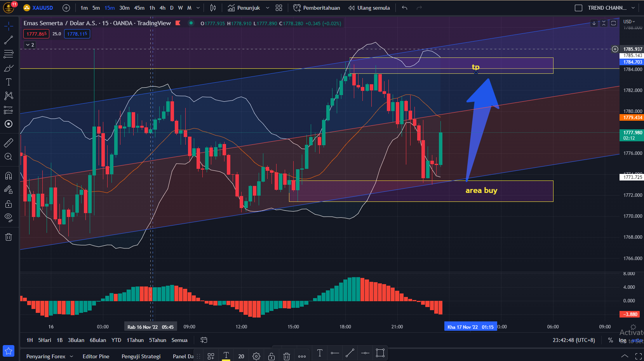Open the indicator templates grid icon
This screenshot has height=361, width=644.
coord(279,8)
